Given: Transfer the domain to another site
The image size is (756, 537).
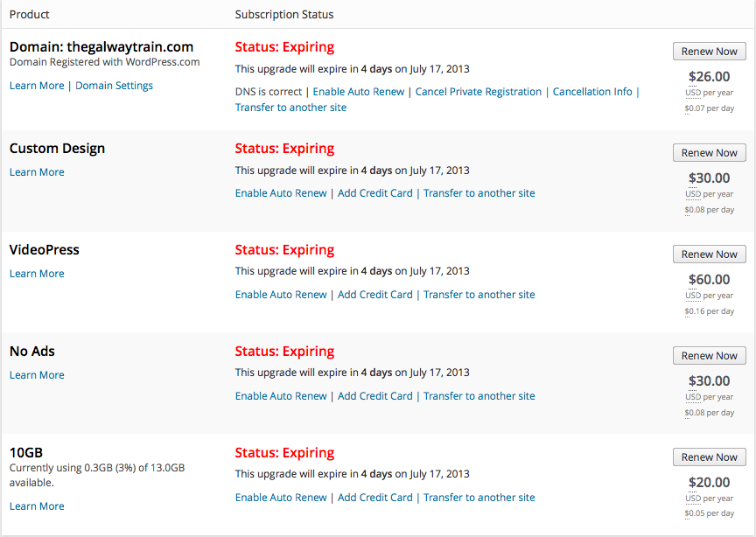Looking at the screenshot, I should pyautogui.click(x=290, y=108).
